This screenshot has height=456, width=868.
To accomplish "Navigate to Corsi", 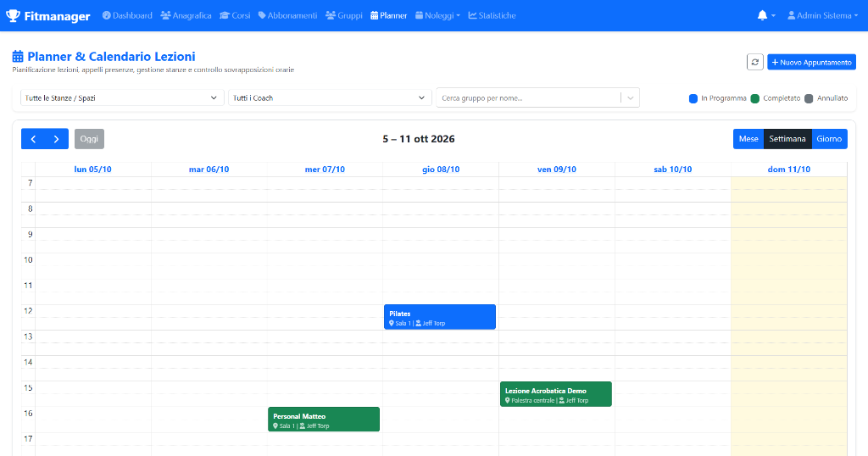I will pyautogui.click(x=235, y=15).
